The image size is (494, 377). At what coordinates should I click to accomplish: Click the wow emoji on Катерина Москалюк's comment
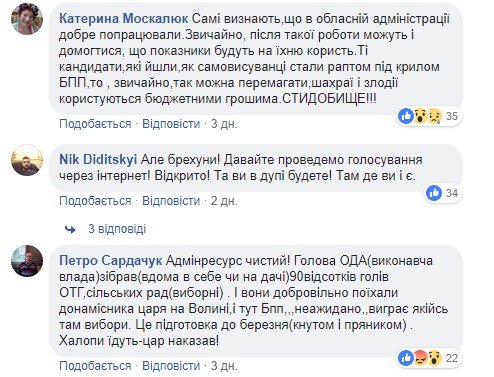(421, 116)
